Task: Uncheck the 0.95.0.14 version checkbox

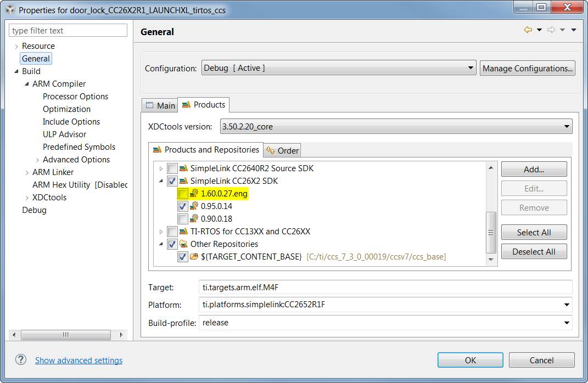Action: (183, 206)
